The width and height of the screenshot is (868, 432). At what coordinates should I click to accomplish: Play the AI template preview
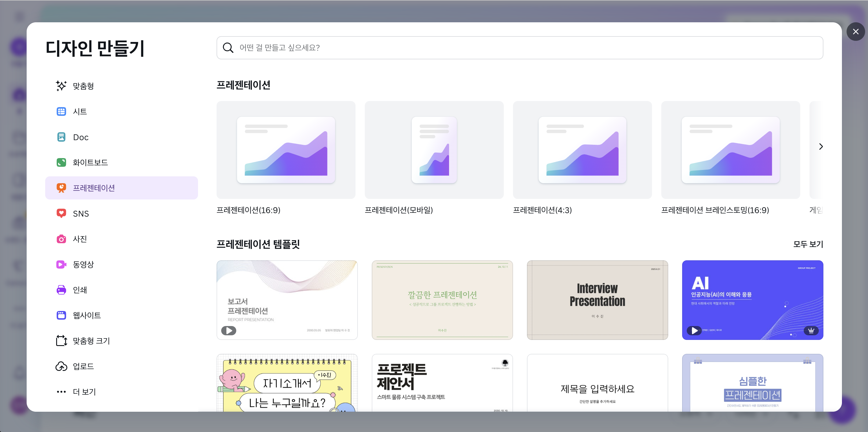point(695,330)
